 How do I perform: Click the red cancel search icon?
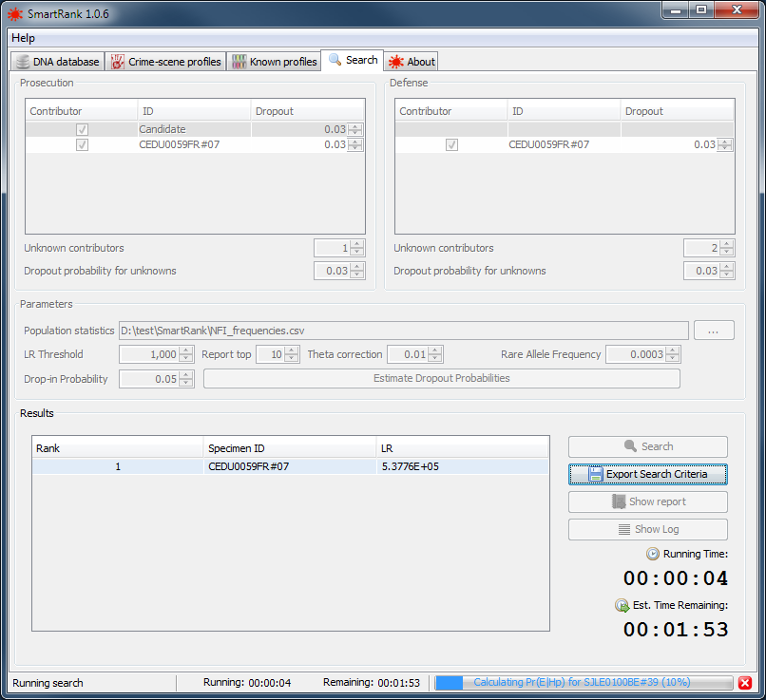(745, 683)
